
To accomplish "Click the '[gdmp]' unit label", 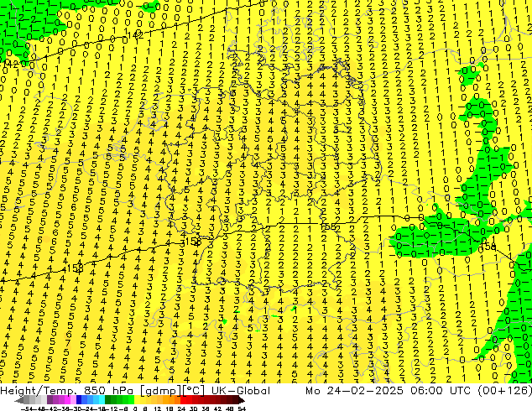I will [161, 391].
